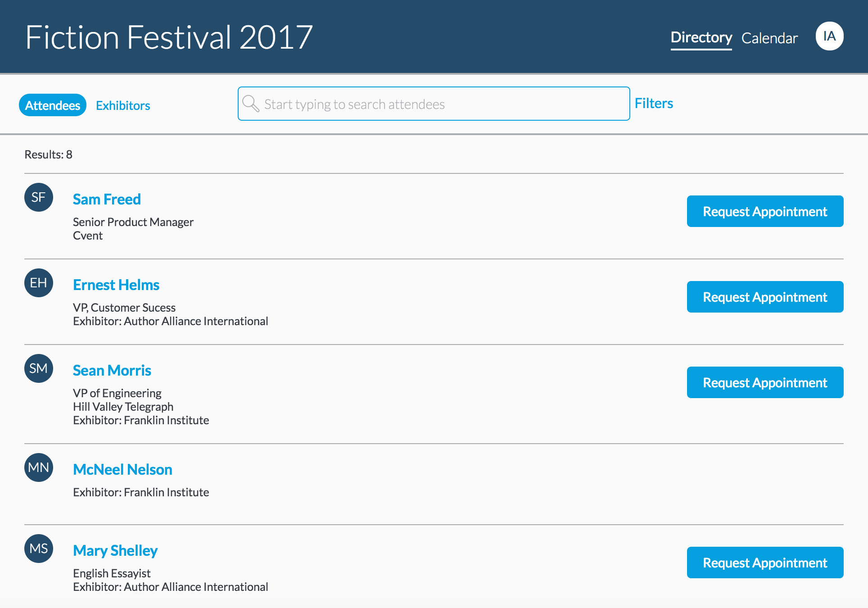
Task: Request appointment with Ernest Helms
Action: coord(765,297)
